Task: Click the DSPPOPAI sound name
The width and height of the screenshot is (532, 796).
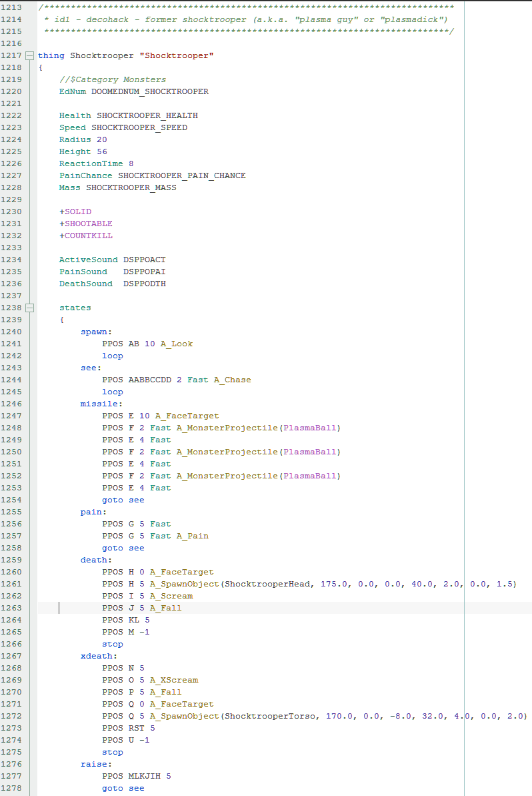Action: [145, 272]
